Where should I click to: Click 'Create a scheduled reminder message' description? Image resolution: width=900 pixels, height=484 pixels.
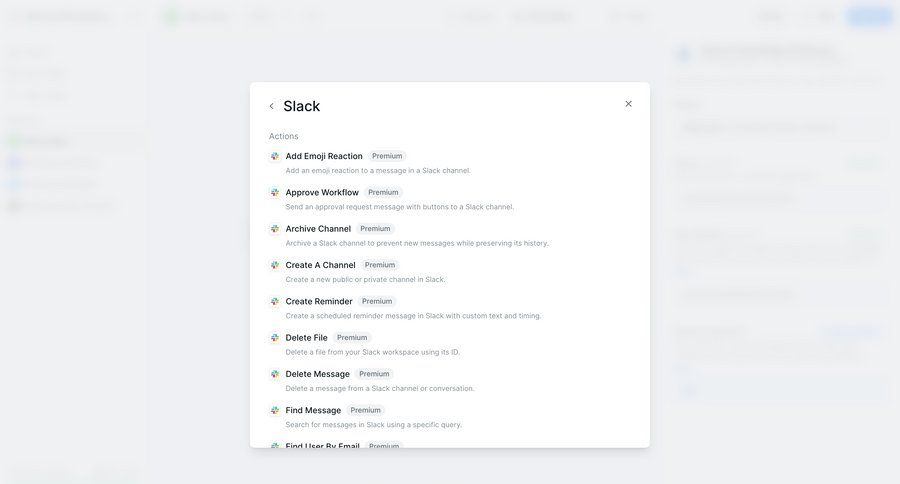tap(413, 316)
